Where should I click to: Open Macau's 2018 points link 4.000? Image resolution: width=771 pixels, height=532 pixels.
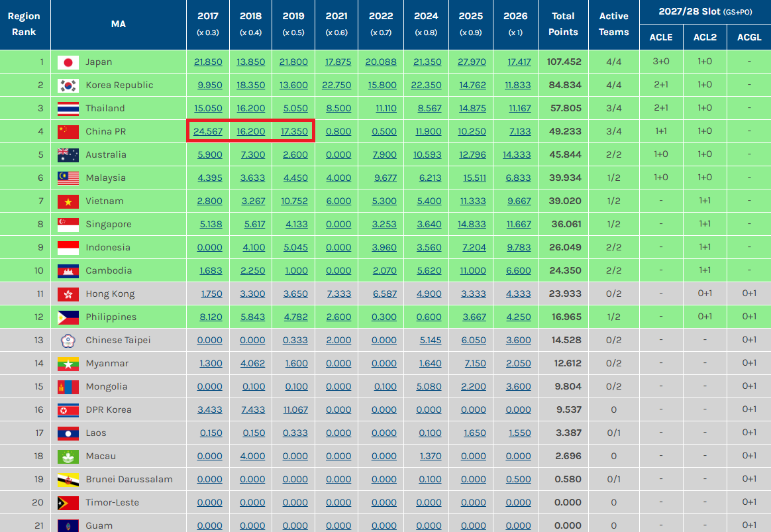[252, 456]
